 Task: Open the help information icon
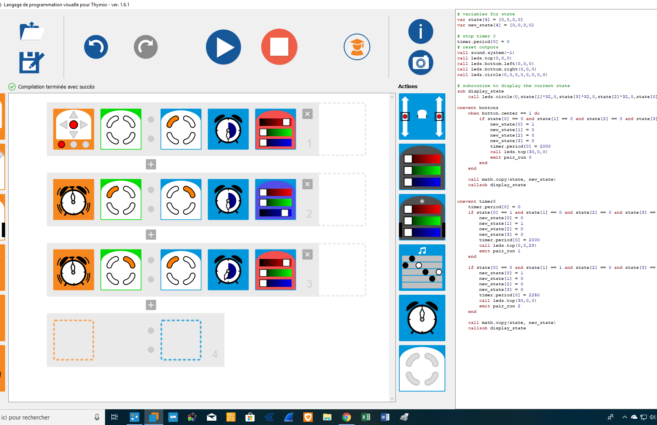tap(421, 30)
